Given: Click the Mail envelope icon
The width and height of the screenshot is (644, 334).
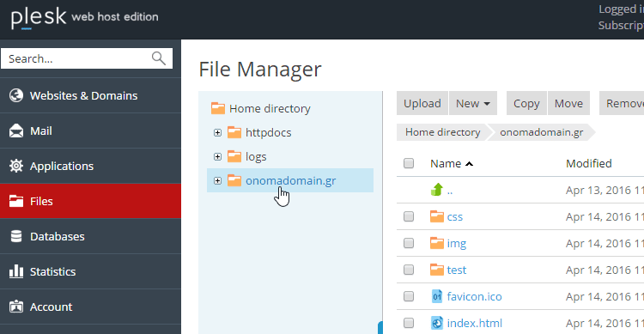Looking at the screenshot, I should [16, 131].
